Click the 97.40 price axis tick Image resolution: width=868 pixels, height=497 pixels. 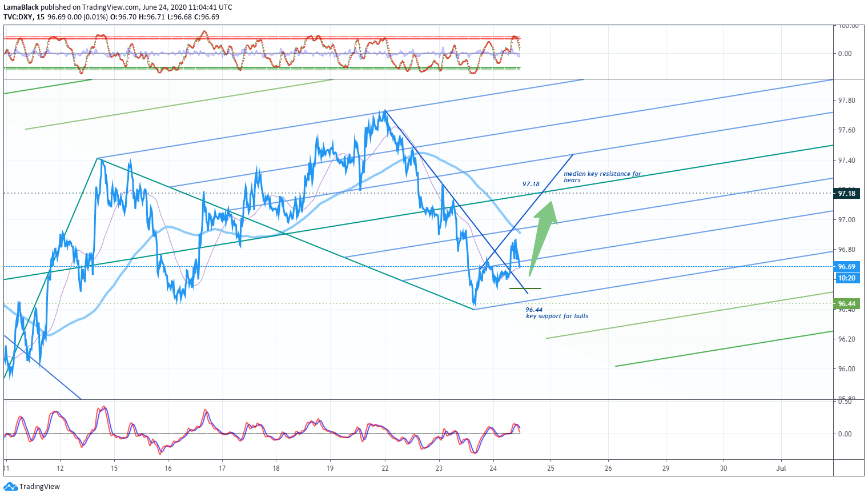coord(846,161)
